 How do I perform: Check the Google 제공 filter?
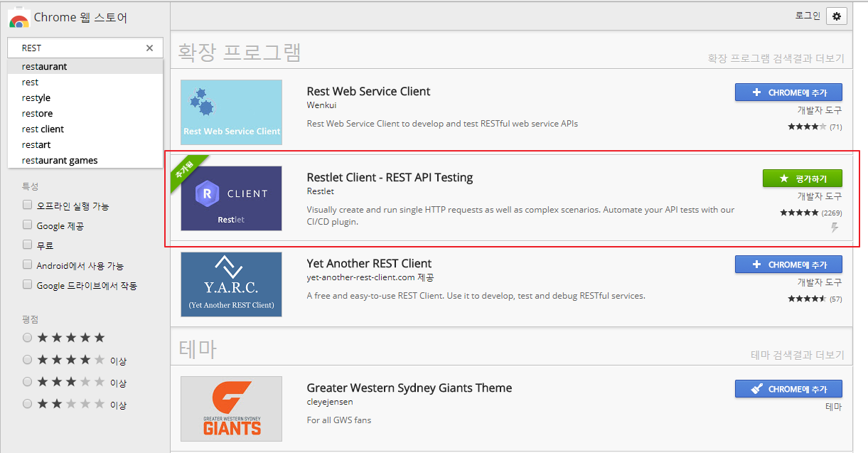[28, 225]
